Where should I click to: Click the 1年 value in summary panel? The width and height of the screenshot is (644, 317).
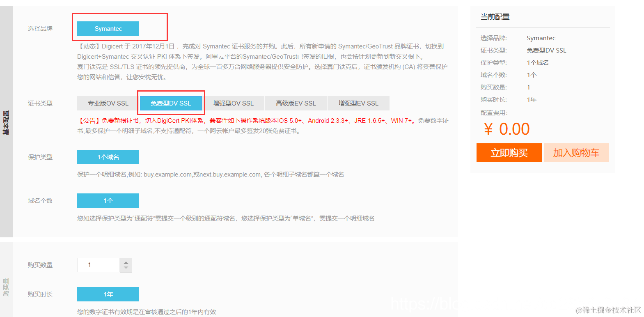click(532, 100)
